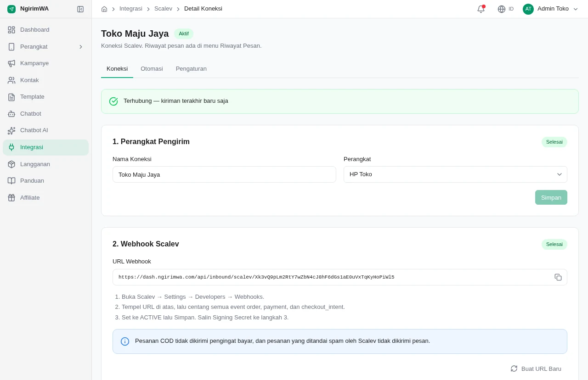Image resolution: width=588 pixels, height=380 pixels.
Task: Click the AT user avatar
Action: [x=528, y=9]
